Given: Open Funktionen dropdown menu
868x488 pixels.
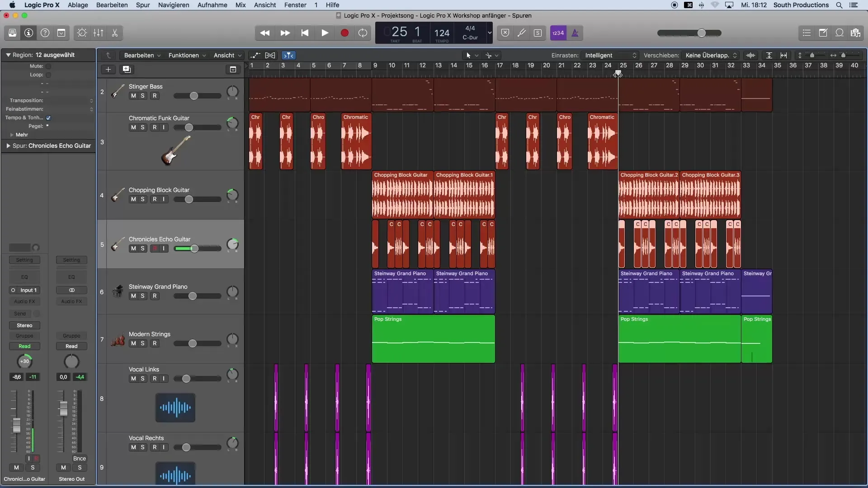Looking at the screenshot, I should point(187,55).
